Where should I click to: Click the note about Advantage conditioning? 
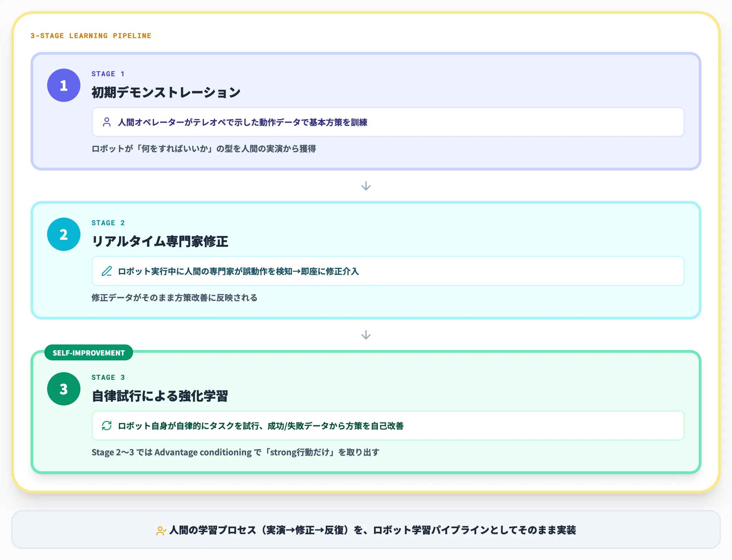point(235,452)
